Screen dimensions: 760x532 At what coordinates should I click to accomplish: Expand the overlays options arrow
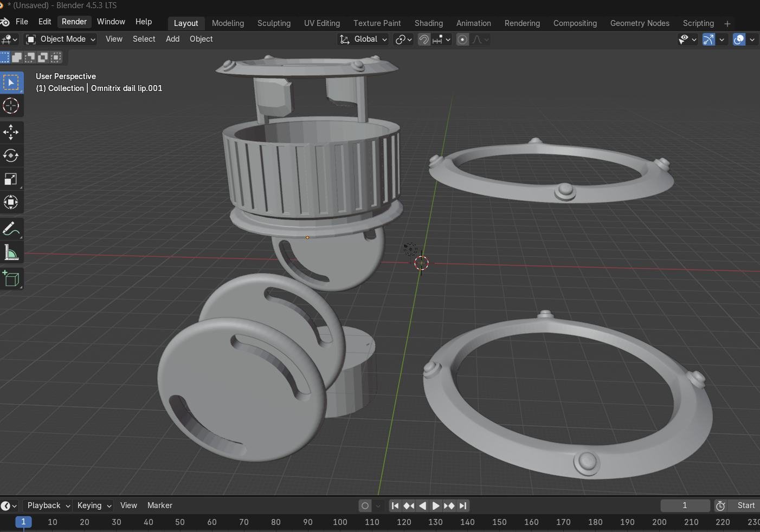[752, 39]
